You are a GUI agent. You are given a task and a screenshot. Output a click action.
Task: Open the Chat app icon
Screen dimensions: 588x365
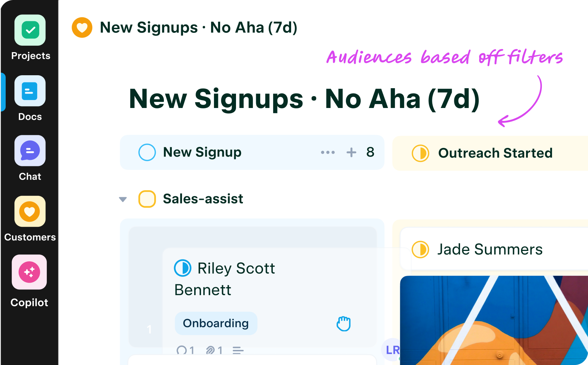pos(30,151)
